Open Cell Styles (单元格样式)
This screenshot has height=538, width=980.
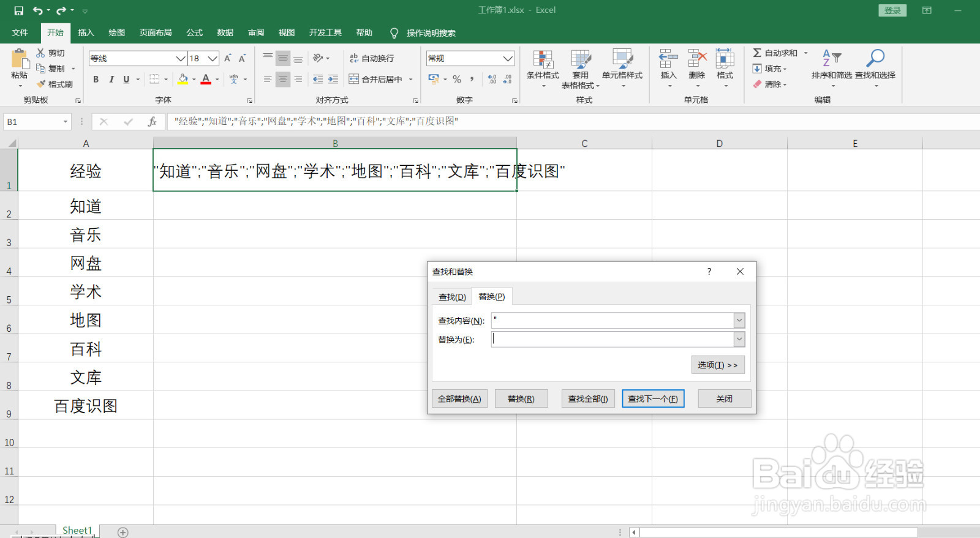click(622, 69)
